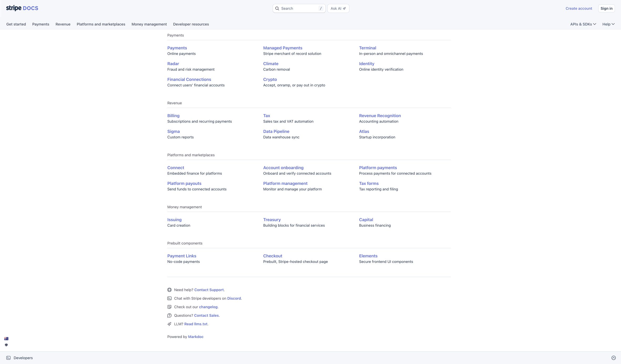Image resolution: width=621 pixels, height=364 pixels.
Task: Open the Sigma docs link
Action: point(173,131)
